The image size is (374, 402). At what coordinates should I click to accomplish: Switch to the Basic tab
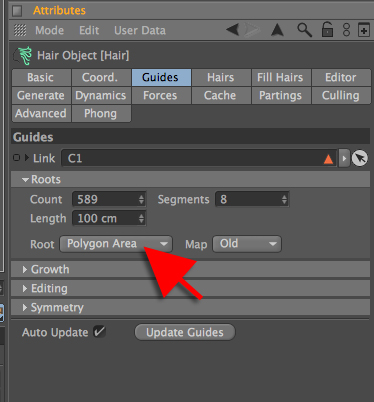41,78
